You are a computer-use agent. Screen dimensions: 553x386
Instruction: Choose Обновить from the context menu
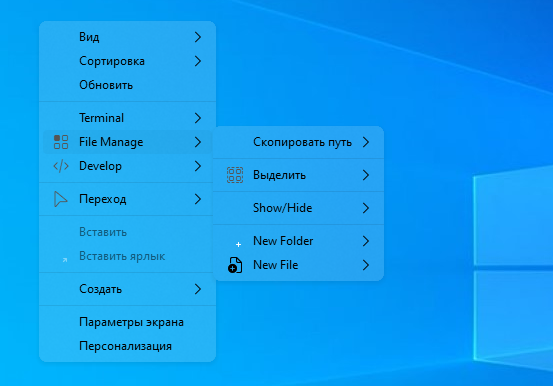pos(127,85)
